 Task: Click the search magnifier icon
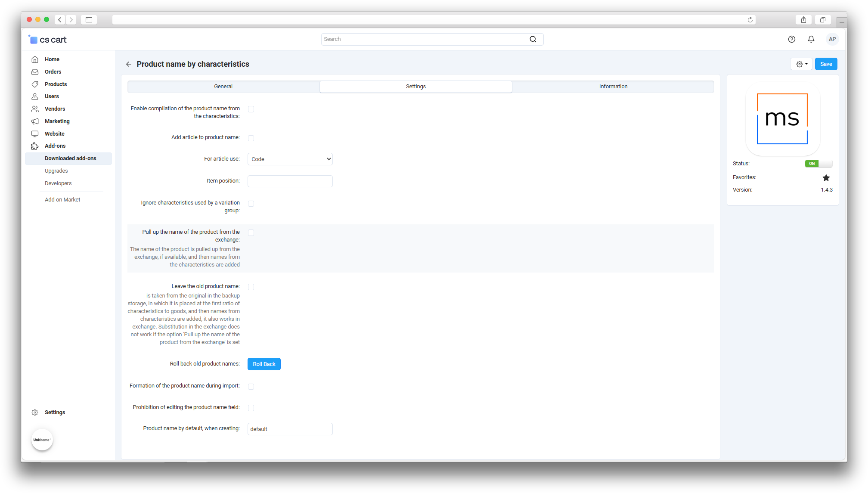click(533, 39)
